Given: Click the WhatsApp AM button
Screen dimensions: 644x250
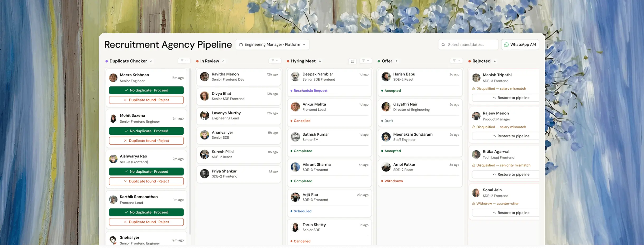Looking at the screenshot, I should (x=520, y=44).
